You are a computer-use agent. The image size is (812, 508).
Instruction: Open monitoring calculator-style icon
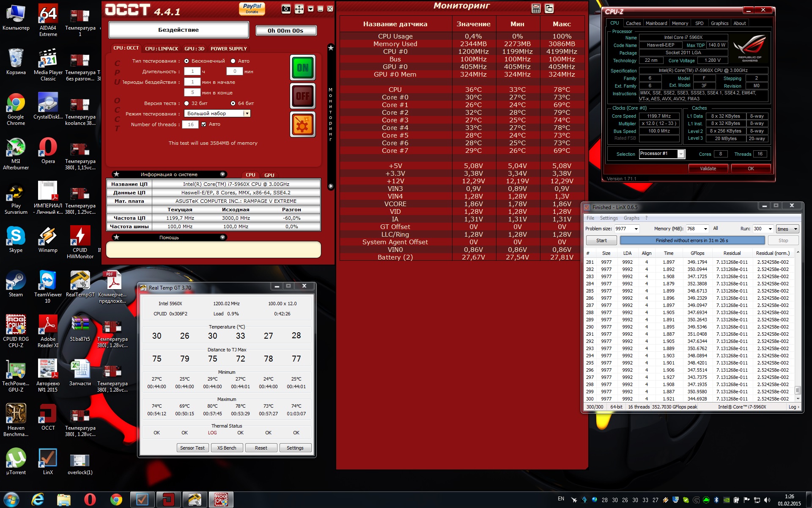pos(536,9)
